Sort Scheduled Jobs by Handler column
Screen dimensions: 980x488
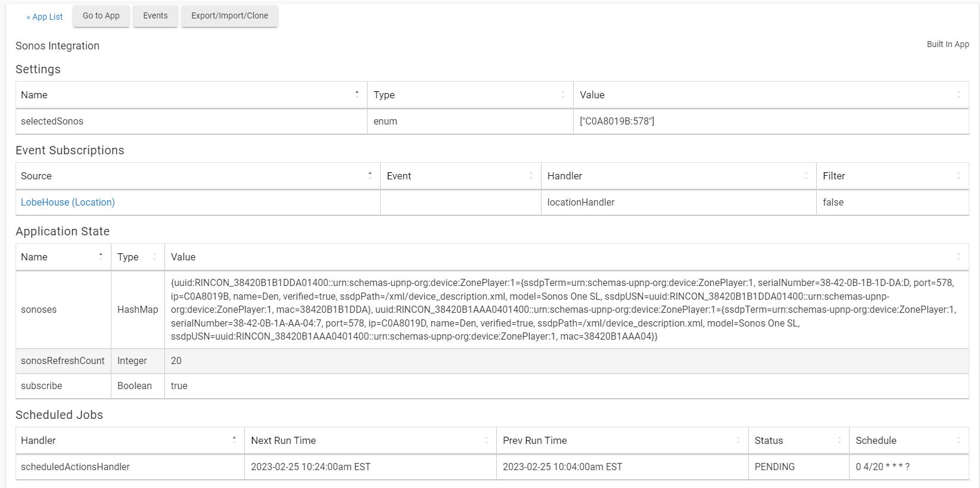click(130, 440)
